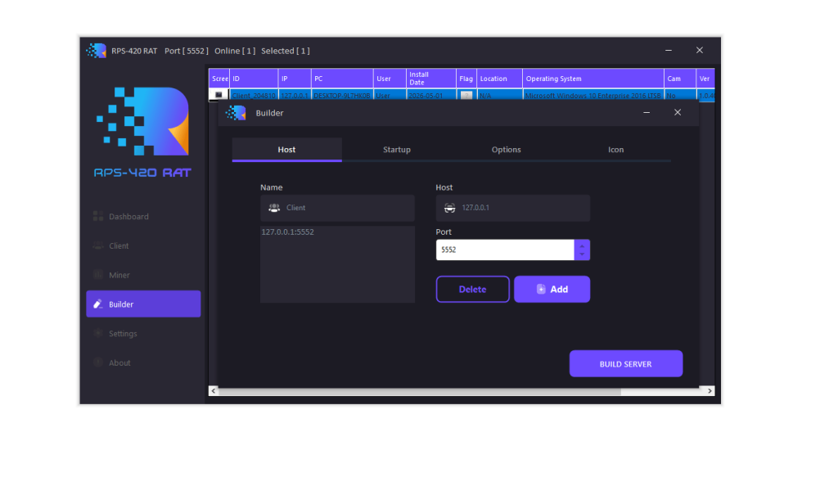838x504 pixels.
Task: Sort by the Location column header
Action: [x=500, y=79]
